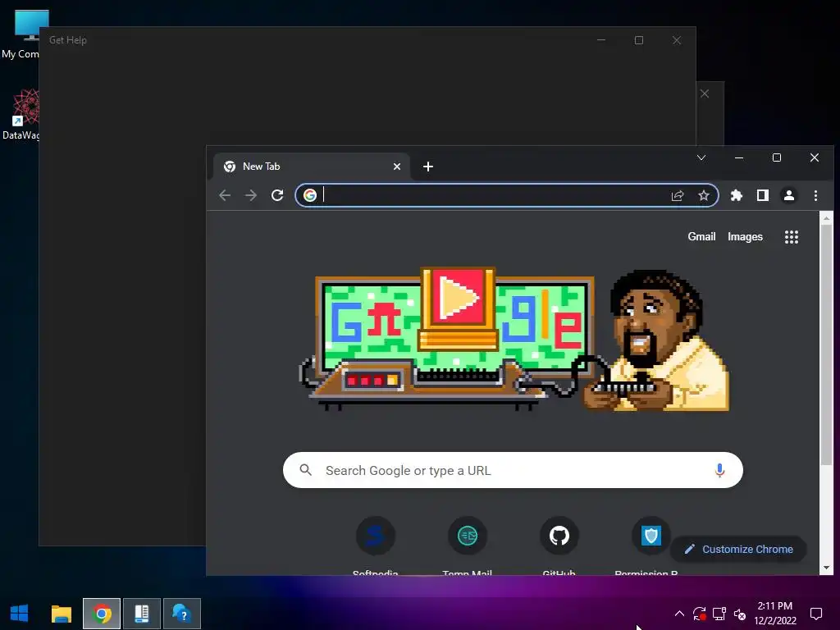Switch to Get Help in the taskbar
The height and width of the screenshot is (630, 840).
(182, 614)
